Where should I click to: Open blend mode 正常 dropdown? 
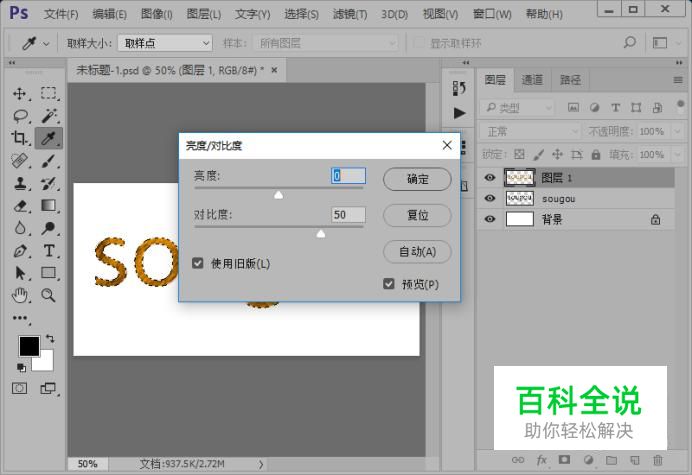[x=530, y=132]
